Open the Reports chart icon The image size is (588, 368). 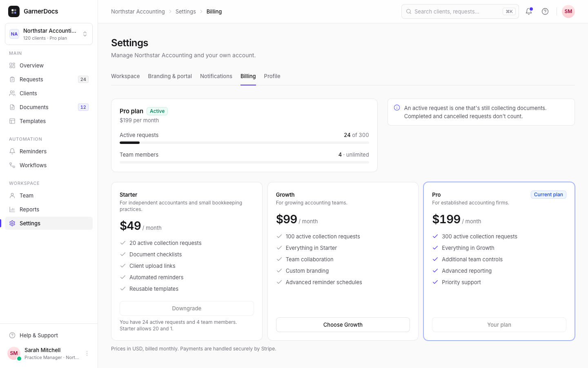pyautogui.click(x=12, y=209)
